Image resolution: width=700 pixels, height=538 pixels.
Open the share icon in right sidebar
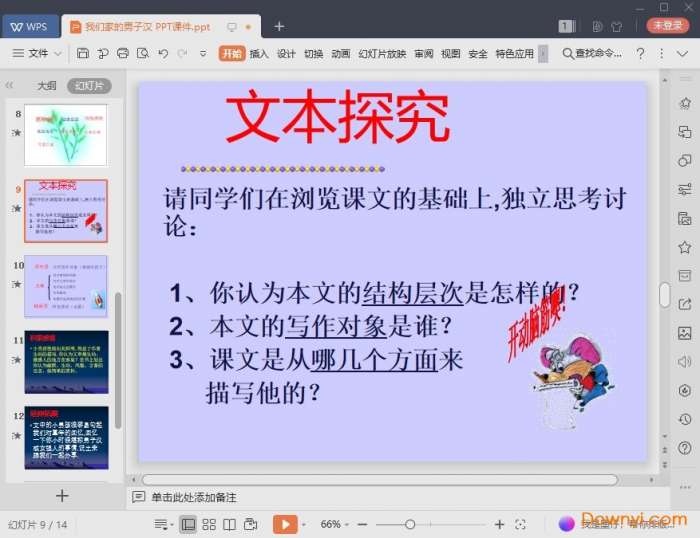pyautogui.click(x=684, y=304)
